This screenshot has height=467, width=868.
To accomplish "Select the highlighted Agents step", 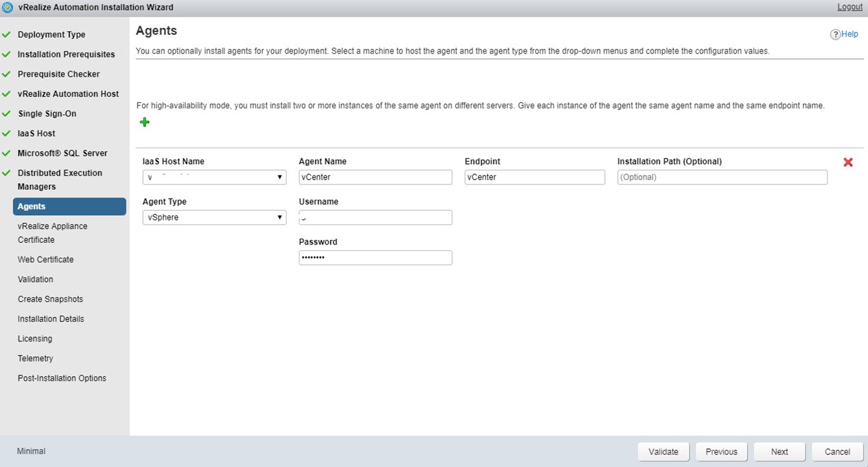I will point(69,207).
